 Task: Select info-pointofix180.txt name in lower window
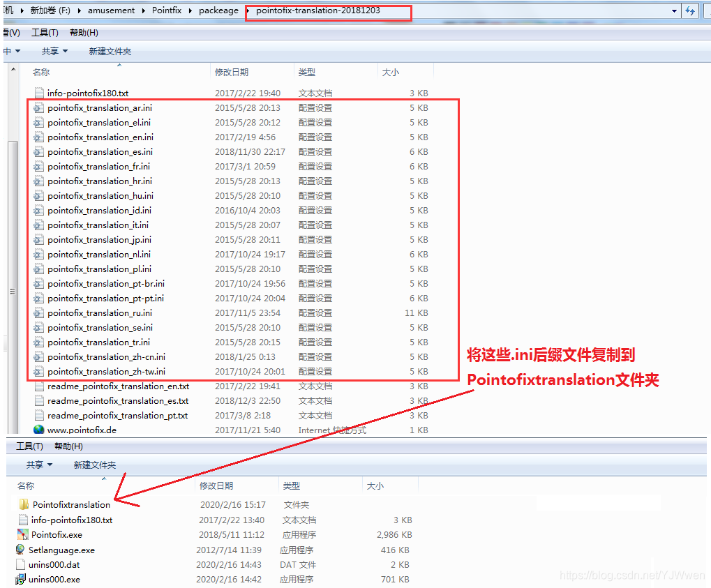[72, 520]
